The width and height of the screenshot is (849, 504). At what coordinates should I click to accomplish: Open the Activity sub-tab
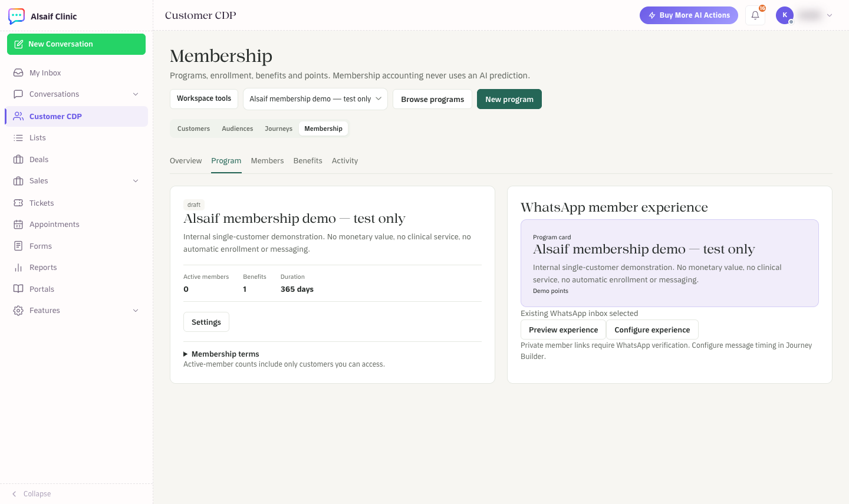345,161
